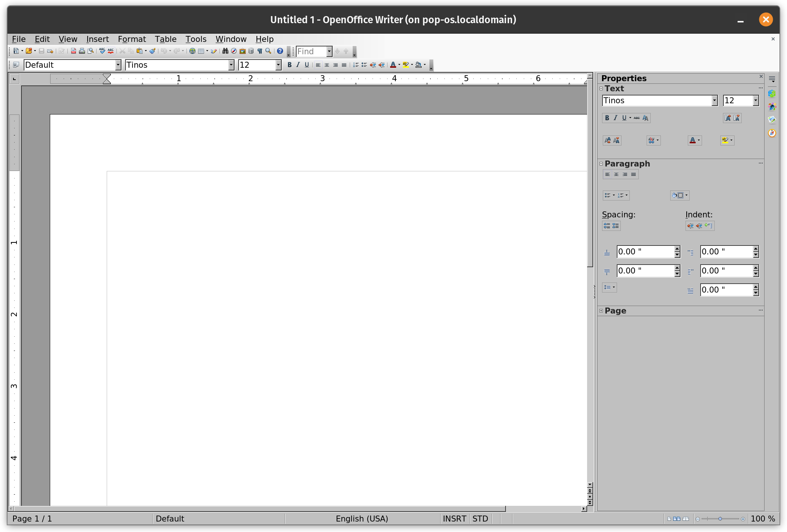787x532 pixels.
Task: Click the bullet list icon
Action: pyautogui.click(x=363, y=65)
